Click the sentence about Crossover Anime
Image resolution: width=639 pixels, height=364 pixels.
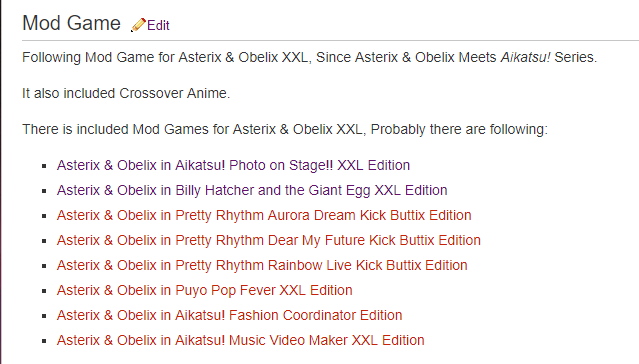point(126,93)
